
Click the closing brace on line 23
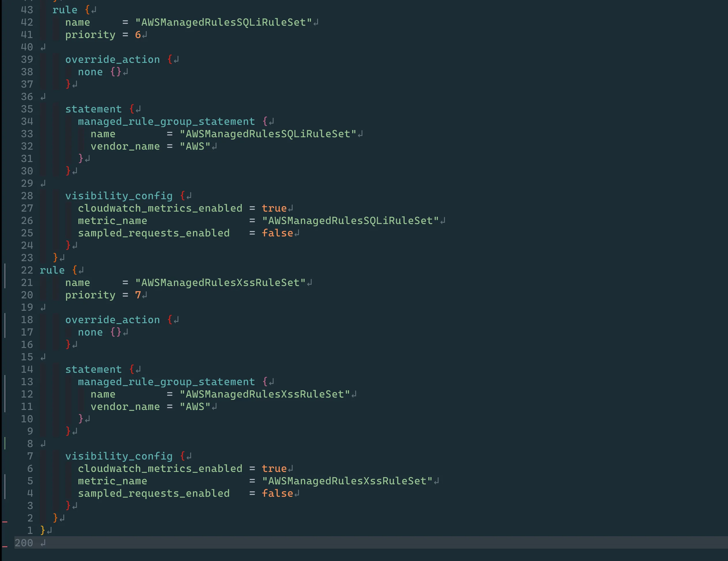(55, 257)
